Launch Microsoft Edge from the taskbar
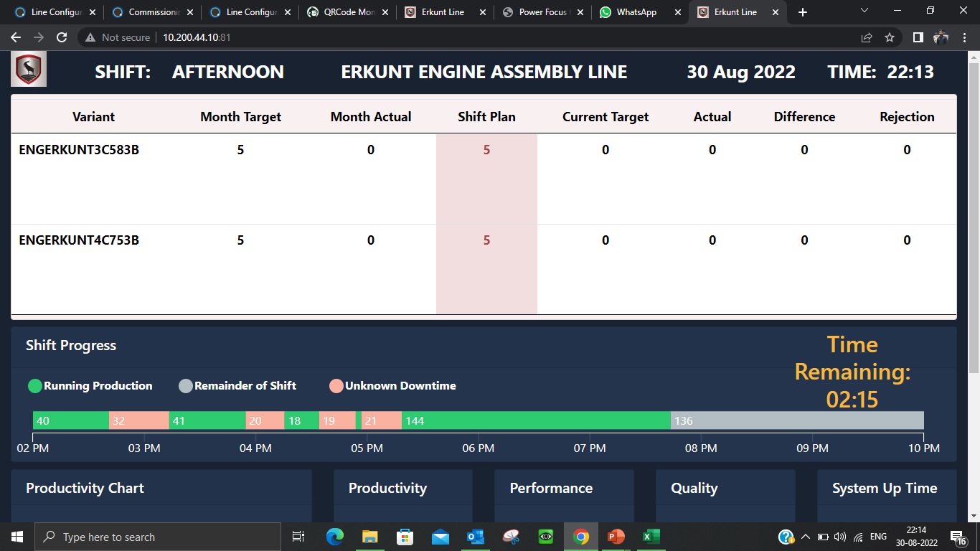Image resolution: width=980 pixels, height=551 pixels. [334, 537]
